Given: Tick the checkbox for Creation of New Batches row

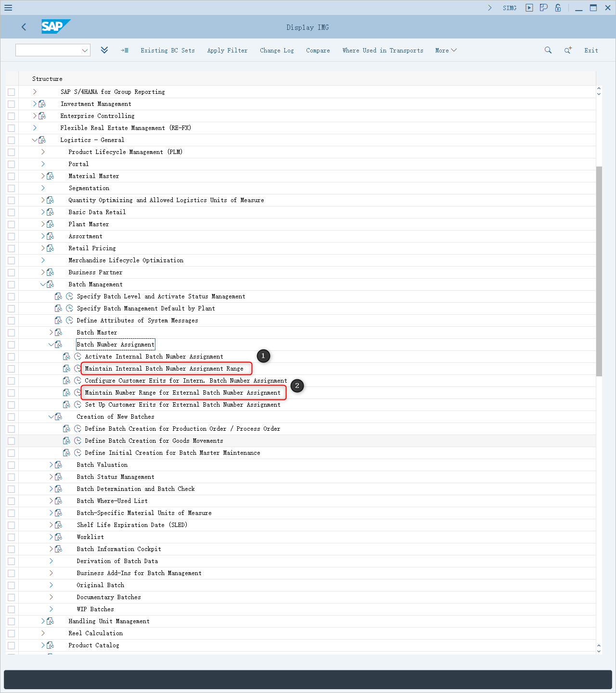Looking at the screenshot, I should pos(12,417).
